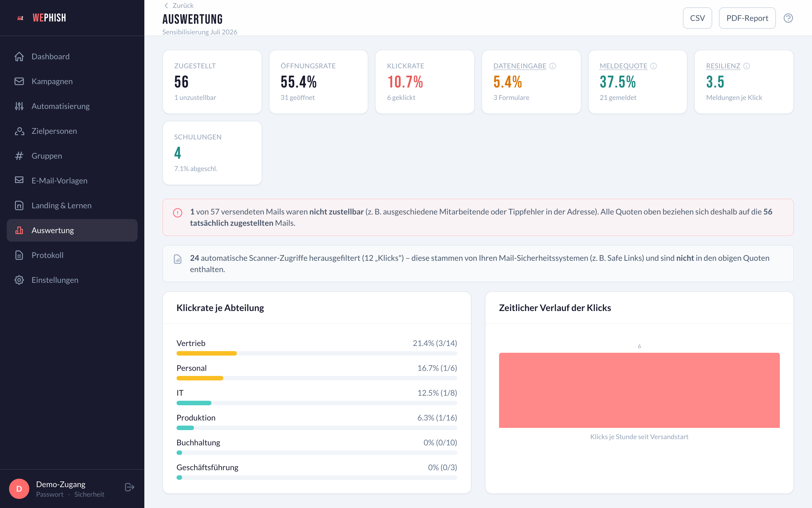Select Zielpersonen in the sidebar
Viewport: 812px width, 508px height.
pos(72,131)
